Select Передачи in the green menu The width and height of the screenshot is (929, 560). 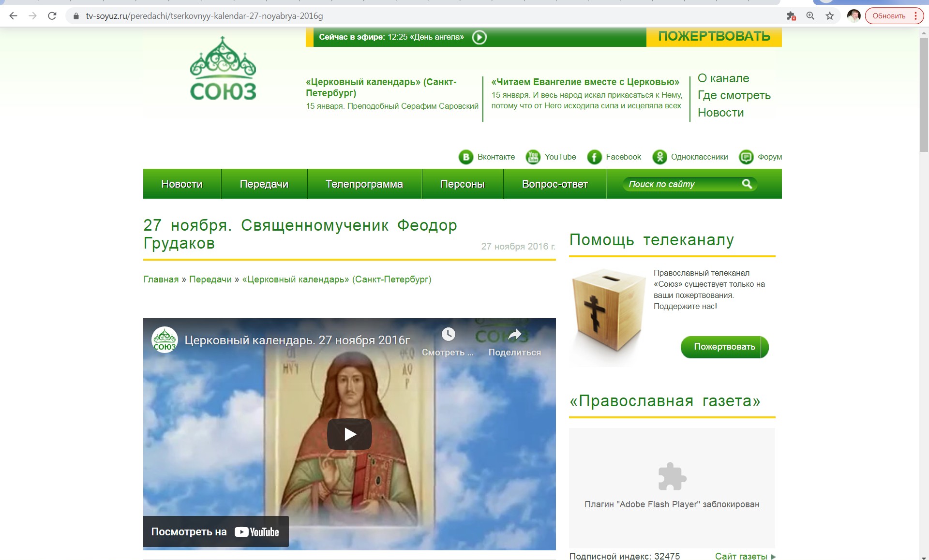264,184
